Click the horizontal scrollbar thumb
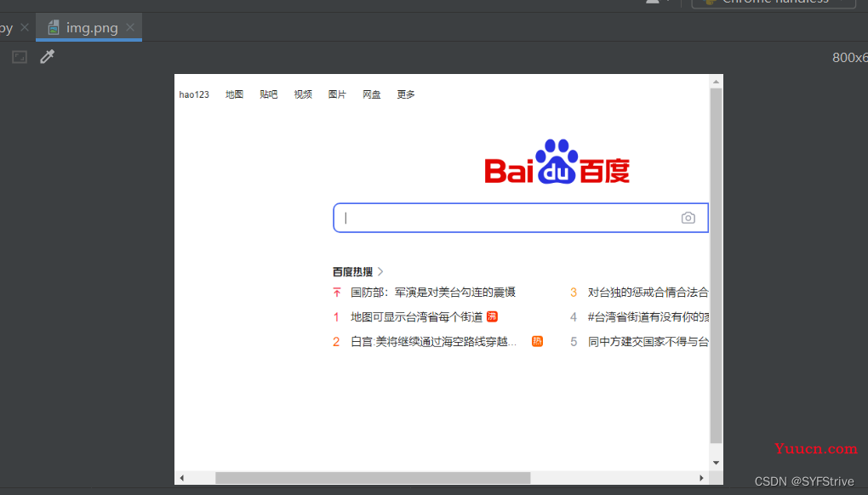 pyautogui.click(x=373, y=478)
